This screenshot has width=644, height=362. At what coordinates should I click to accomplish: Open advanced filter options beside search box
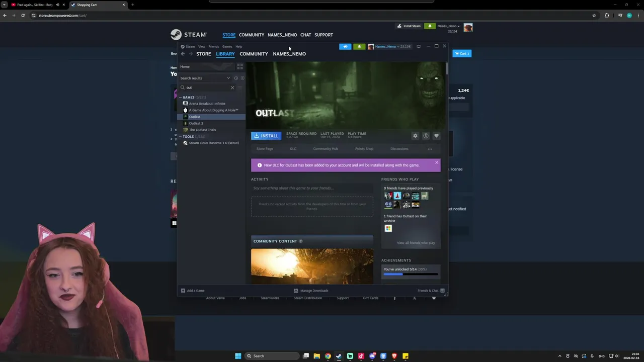240,87
